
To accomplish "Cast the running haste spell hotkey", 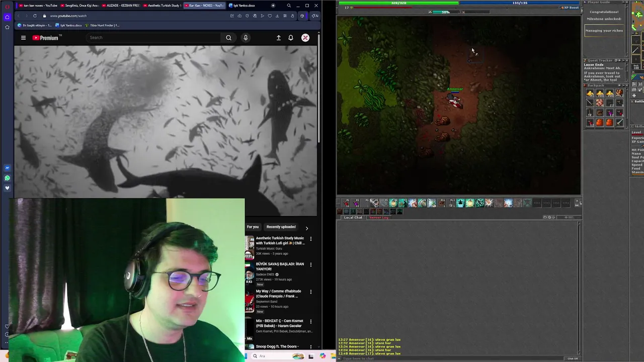I will pos(479,203).
